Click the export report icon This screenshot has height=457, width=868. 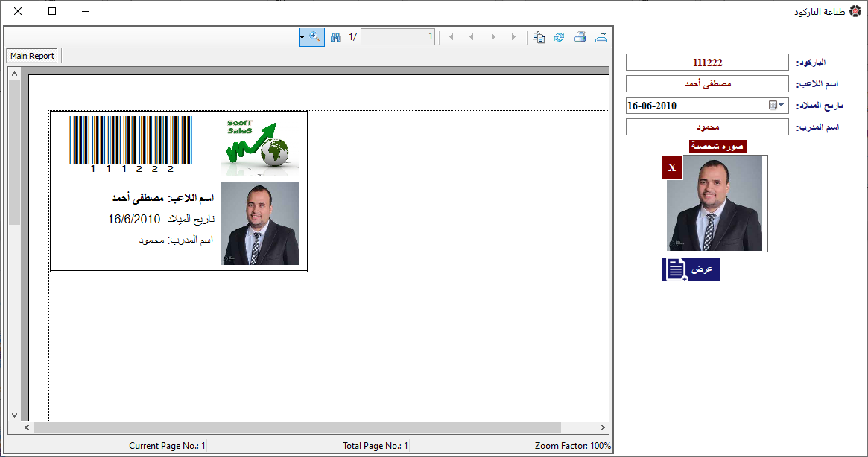tap(601, 37)
